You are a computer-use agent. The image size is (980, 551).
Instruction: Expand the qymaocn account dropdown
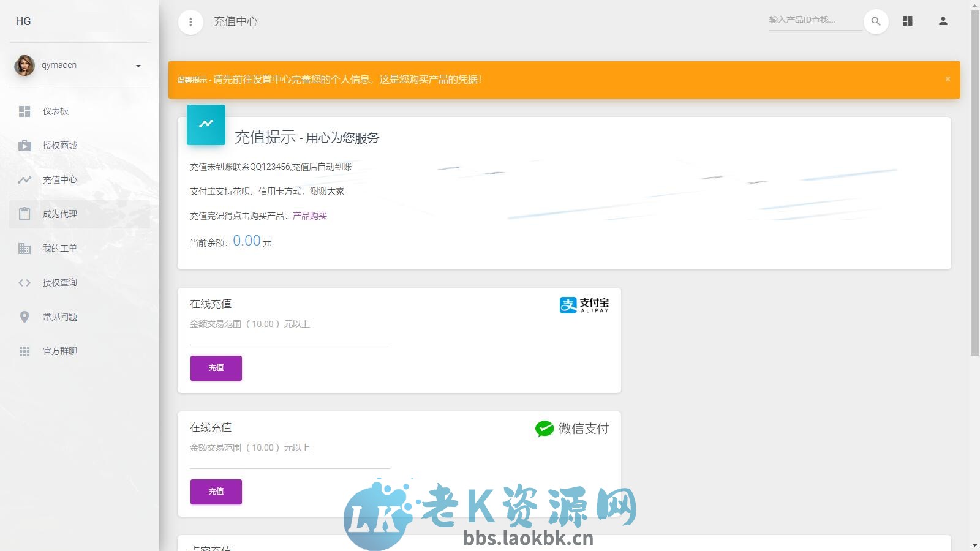138,65
